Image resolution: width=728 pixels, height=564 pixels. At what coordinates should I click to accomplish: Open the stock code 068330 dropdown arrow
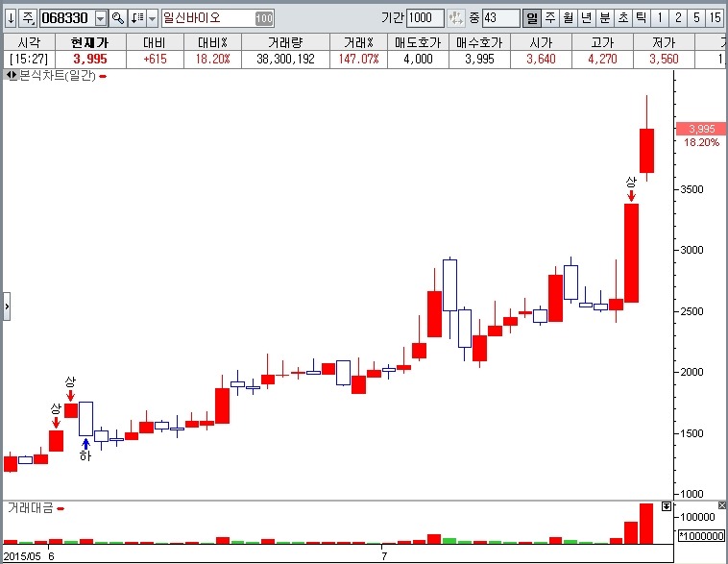tap(101, 18)
